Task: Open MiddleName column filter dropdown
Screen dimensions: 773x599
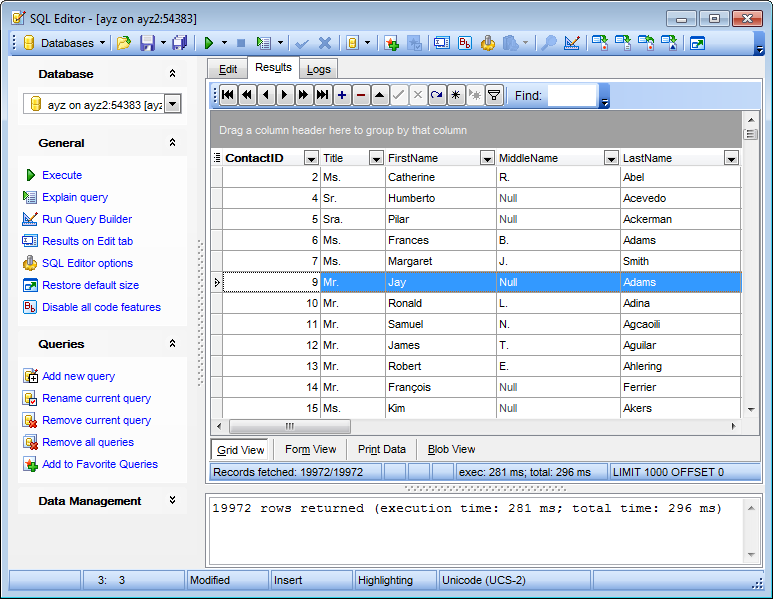Action: coord(611,158)
